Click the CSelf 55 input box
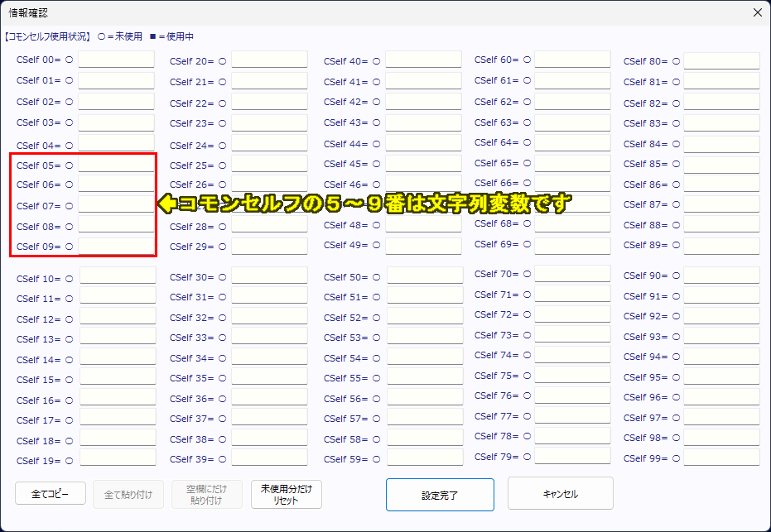The width and height of the screenshot is (771, 532). [423, 378]
